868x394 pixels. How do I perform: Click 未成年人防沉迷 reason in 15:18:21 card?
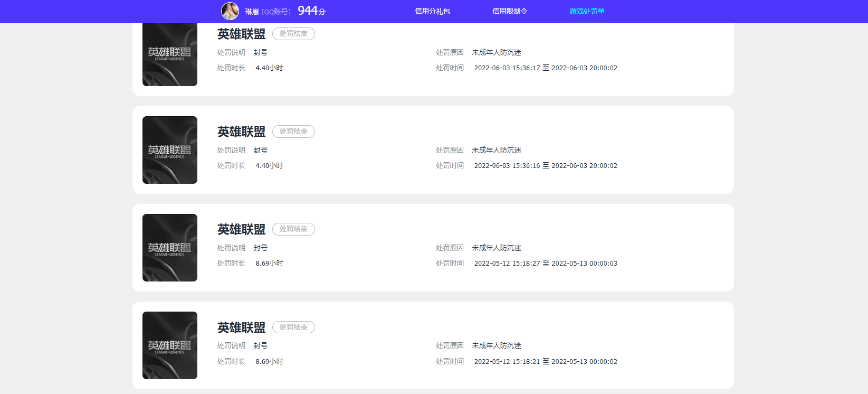tap(497, 345)
